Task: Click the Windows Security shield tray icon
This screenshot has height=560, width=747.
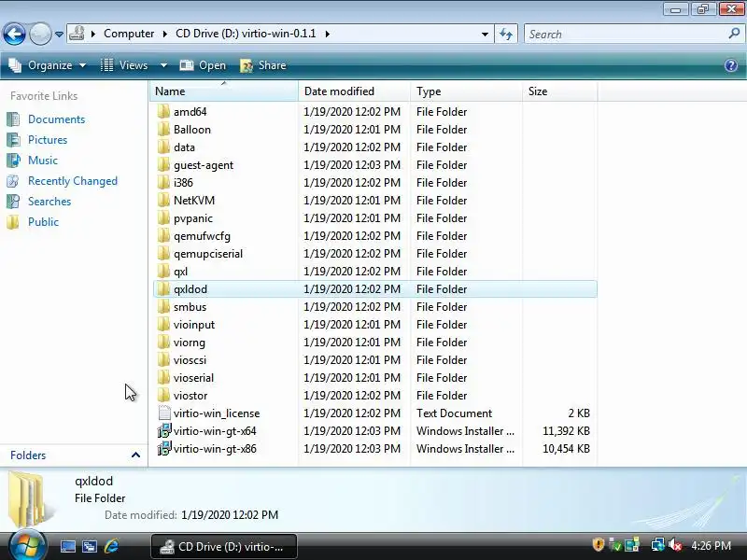Action: pyautogui.click(x=598, y=544)
